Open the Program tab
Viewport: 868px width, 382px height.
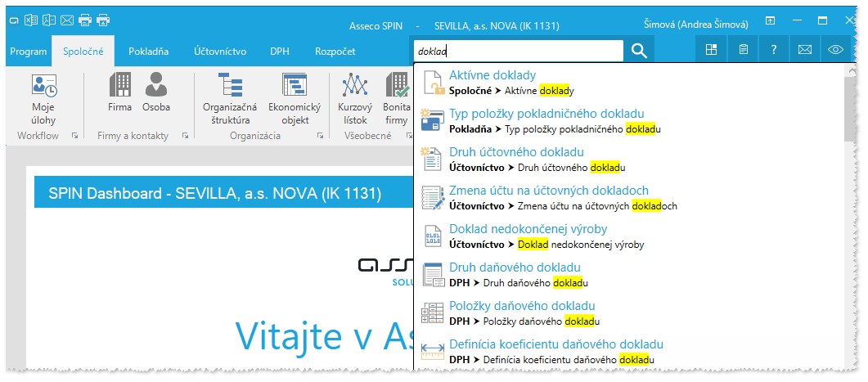pos(29,52)
